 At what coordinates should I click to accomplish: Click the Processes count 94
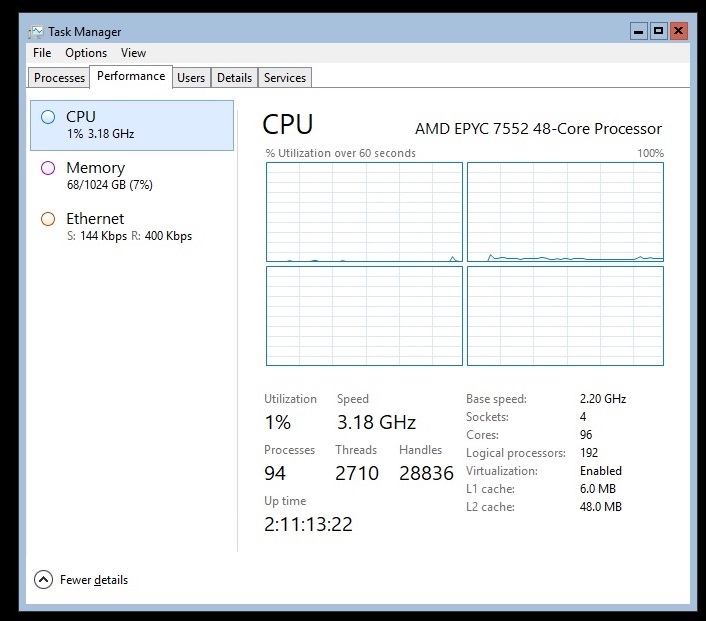point(275,473)
